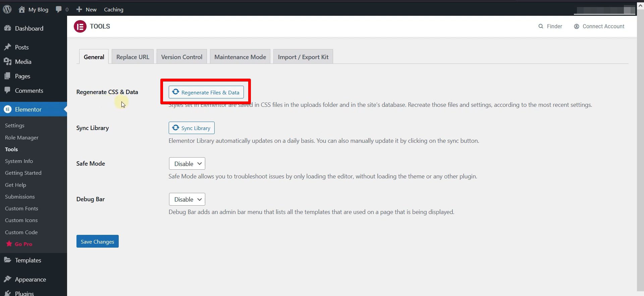Go to Templates in sidebar
644x296 pixels.
[28, 260]
